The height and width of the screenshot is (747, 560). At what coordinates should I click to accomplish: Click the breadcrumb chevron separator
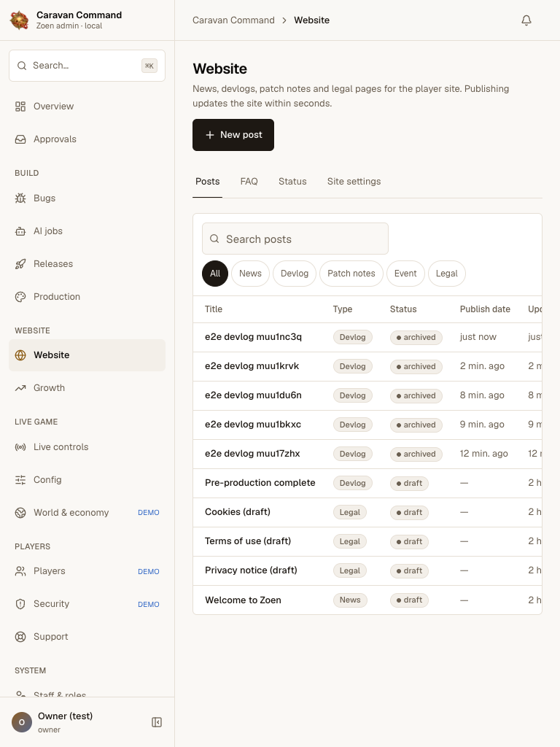(284, 20)
